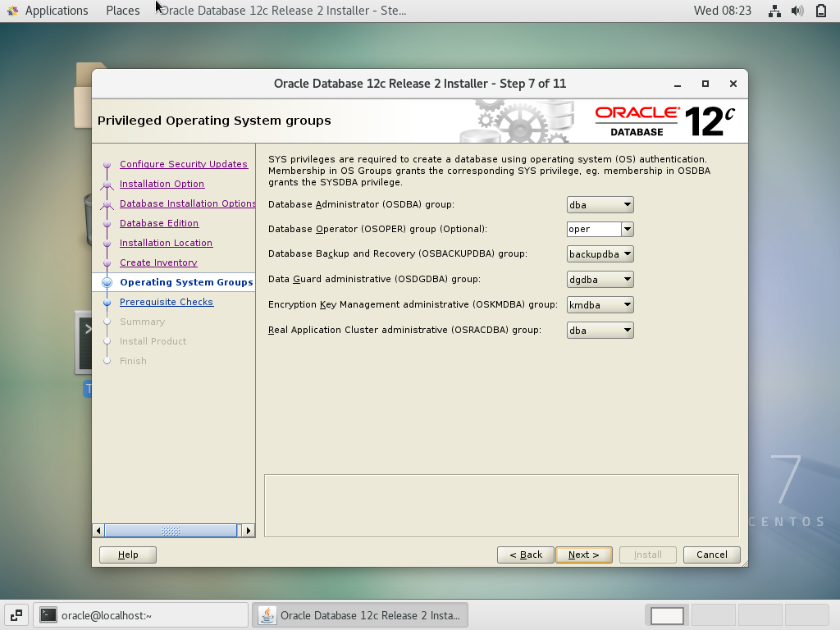840x630 pixels.
Task: Switch to the second workspace
Action: [714, 615]
